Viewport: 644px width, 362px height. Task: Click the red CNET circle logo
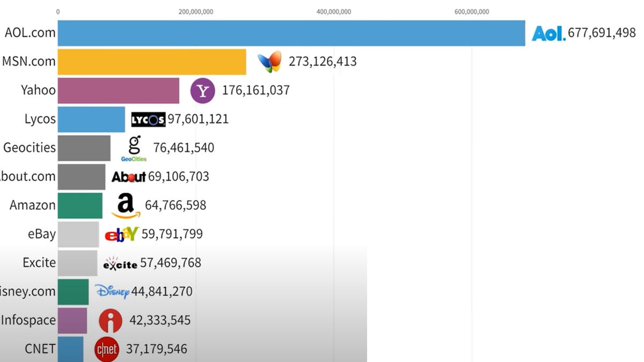(106, 350)
